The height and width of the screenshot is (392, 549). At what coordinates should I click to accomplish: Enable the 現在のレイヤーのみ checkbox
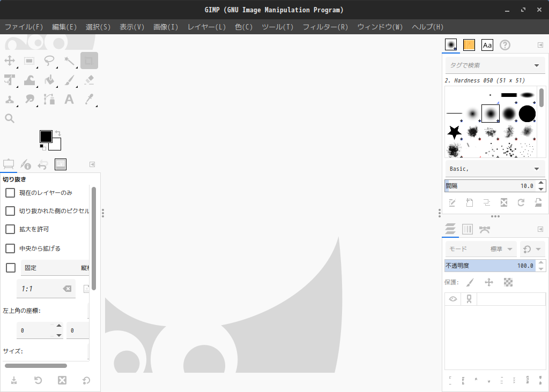(10, 193)
